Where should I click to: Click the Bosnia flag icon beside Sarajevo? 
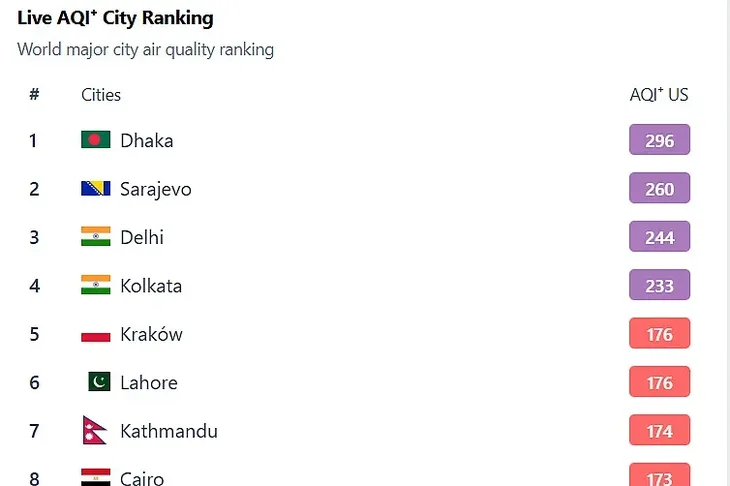coord(95,188)
